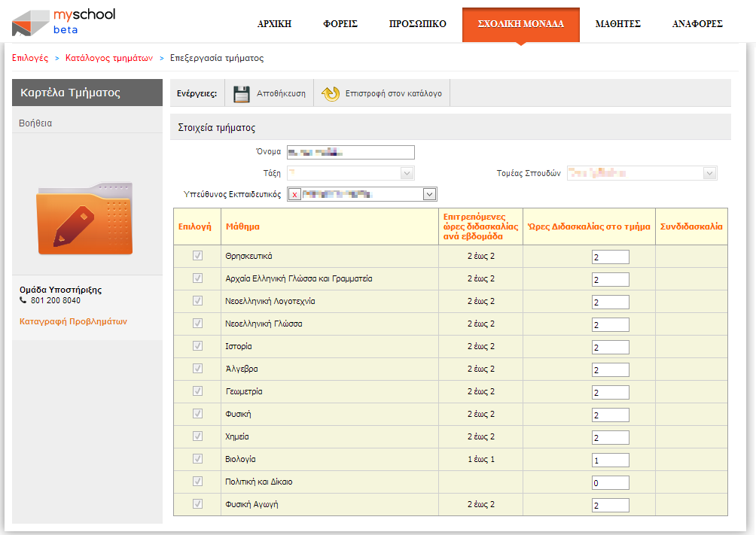The width and height of the screenshot is (756, 535).
Task: Open the ΠΡΟΣΩΠΙΚΟ menu
Action: point(418,23)
